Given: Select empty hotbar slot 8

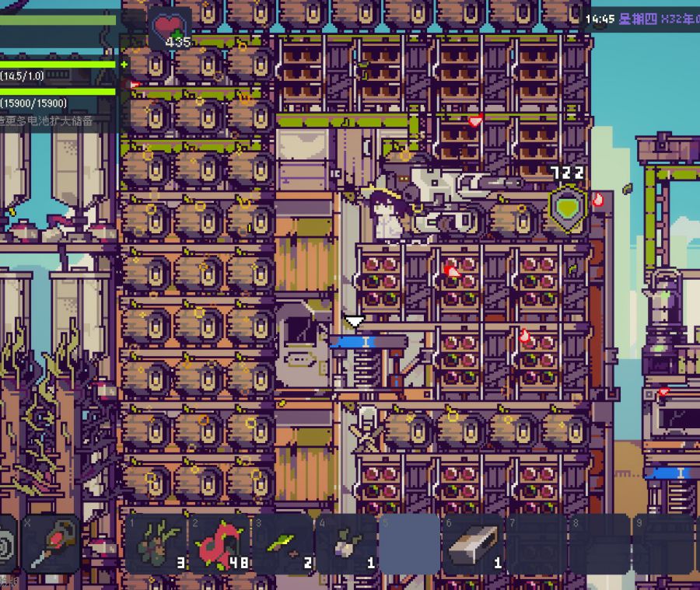Looking at the screenshot, I should 599,543.
